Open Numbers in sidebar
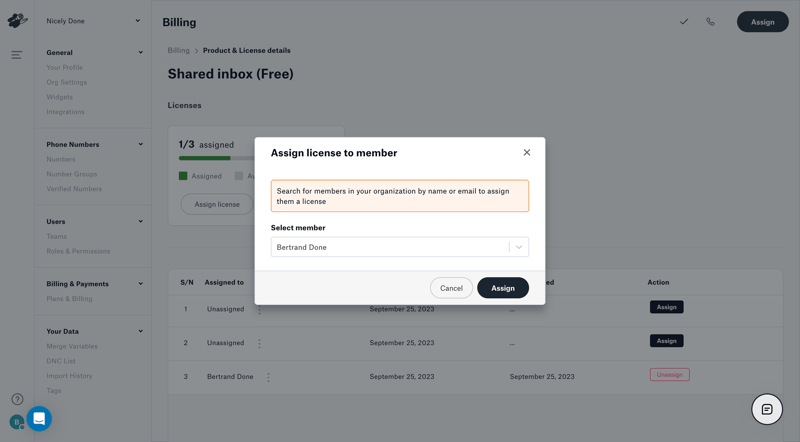This screenshot has height=442, width=800. point(61,159)
